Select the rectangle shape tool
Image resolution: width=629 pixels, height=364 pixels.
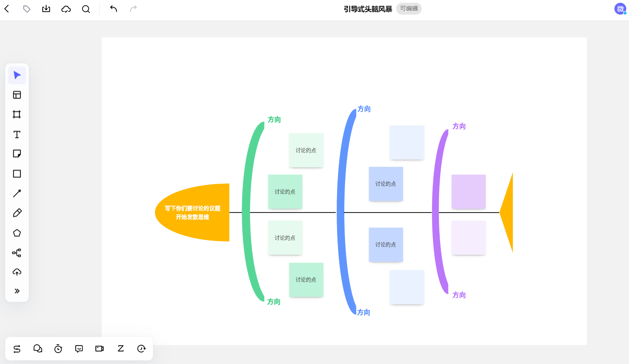tap(17, 174)
